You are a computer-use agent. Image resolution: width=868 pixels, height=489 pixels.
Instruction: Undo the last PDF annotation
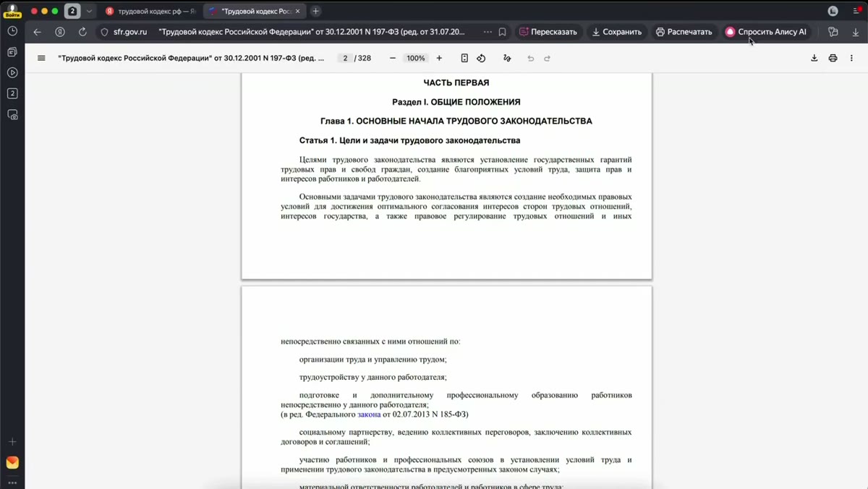pos(531,58)
